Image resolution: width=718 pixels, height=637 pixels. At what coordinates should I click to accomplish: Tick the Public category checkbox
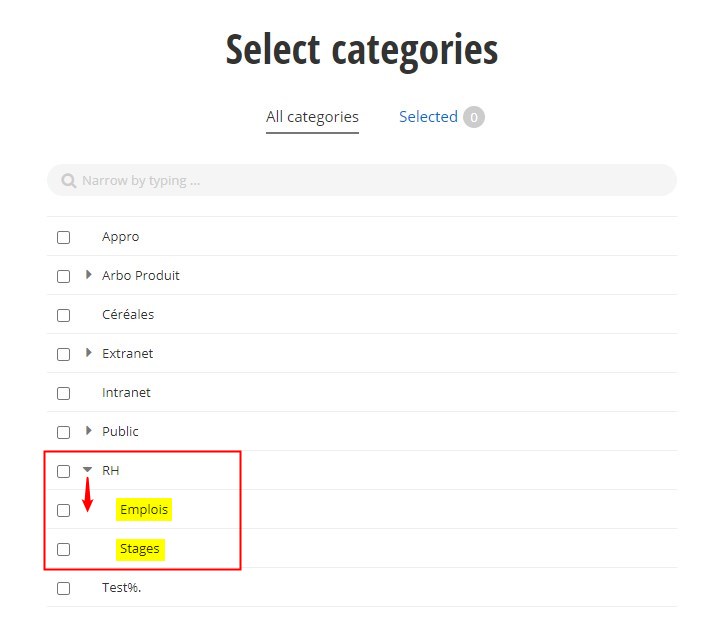63,432
